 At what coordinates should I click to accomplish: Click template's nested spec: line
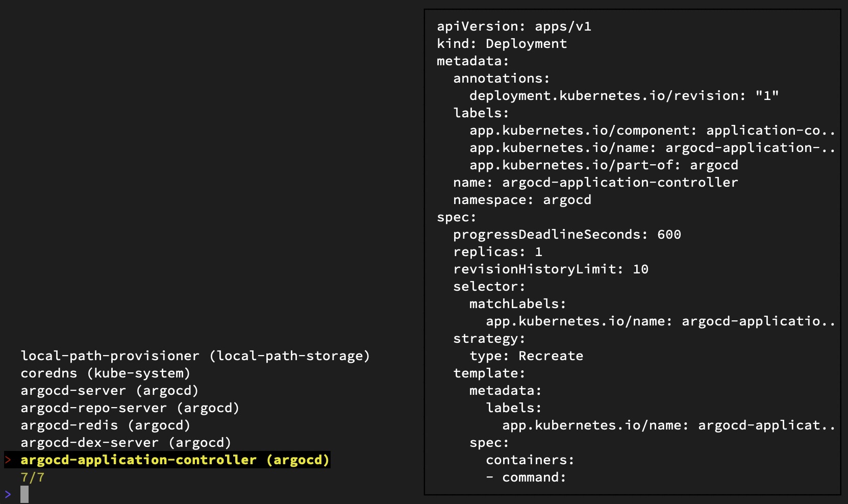click(489, 442)
